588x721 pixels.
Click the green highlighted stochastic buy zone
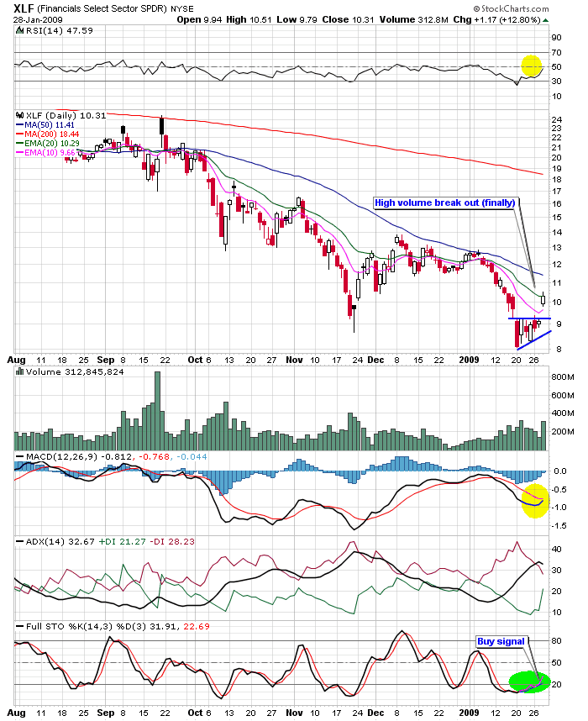tap(529, 682)
